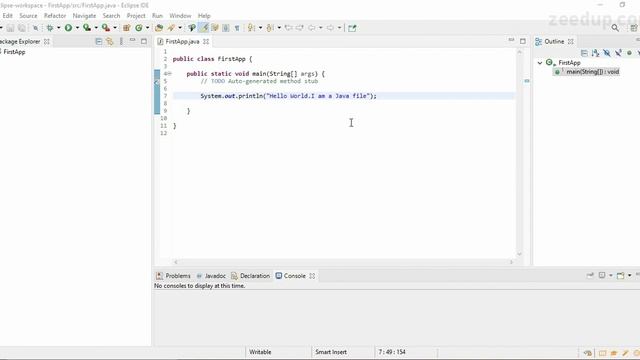Open the New Java Class dropdown arrow

[147, 28]
